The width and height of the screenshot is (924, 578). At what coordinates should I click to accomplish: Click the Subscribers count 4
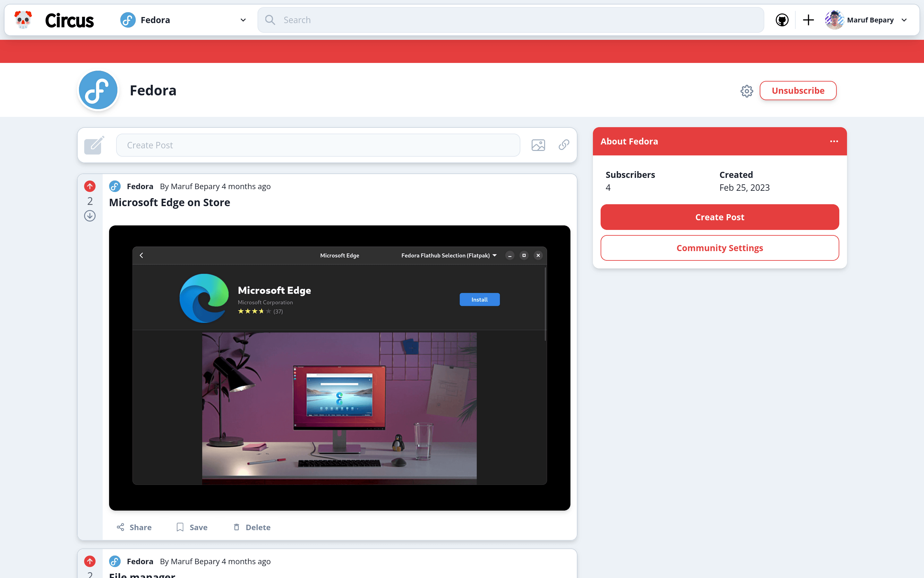[x=608, y=188]
